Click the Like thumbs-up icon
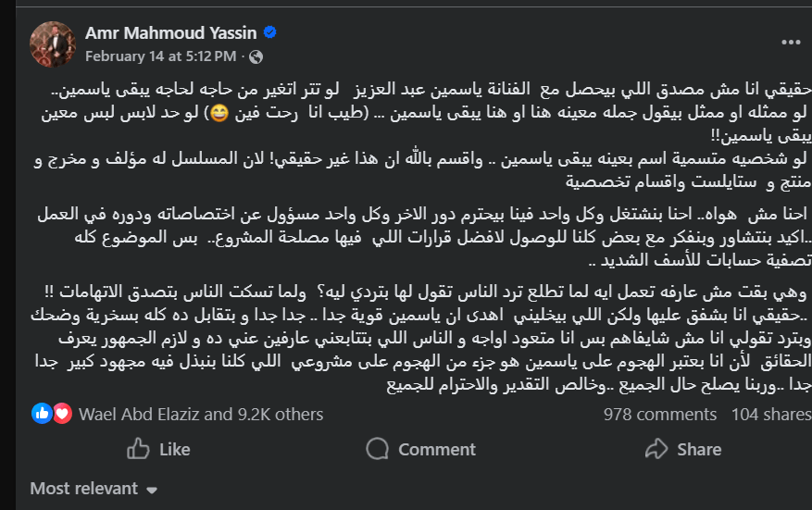This screenshot has width=812, height=510. click(138, 449)
